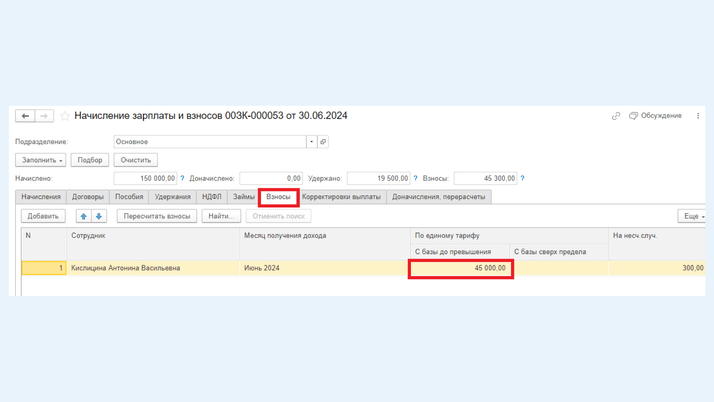Switch to the Договоры tab

click(x=88, y=197)
